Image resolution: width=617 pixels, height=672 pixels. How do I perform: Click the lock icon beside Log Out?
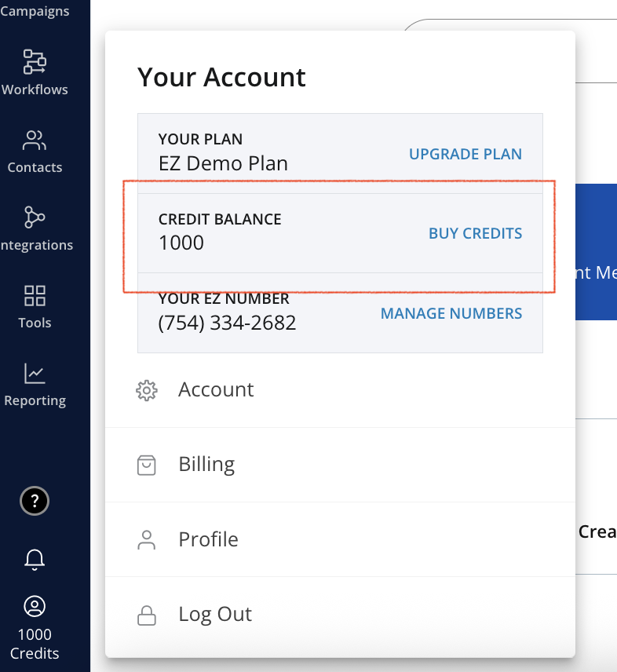[147, 615]
